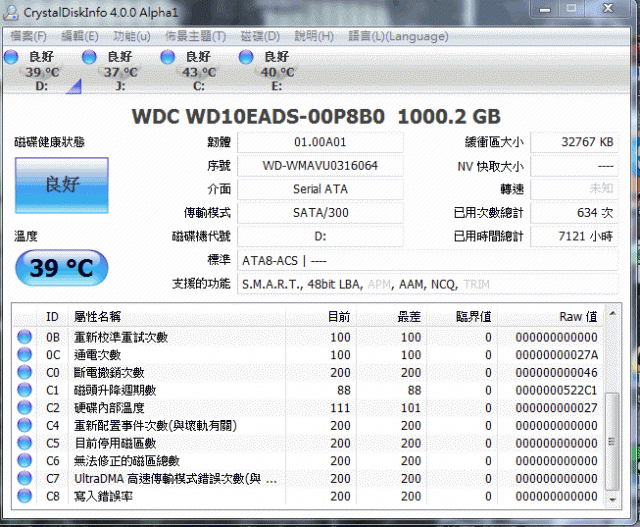This screenshot has height=527, width=640.
Task: Click status icon of attribute 0B row
Action: pyautogui.click(x=24, y=337)
